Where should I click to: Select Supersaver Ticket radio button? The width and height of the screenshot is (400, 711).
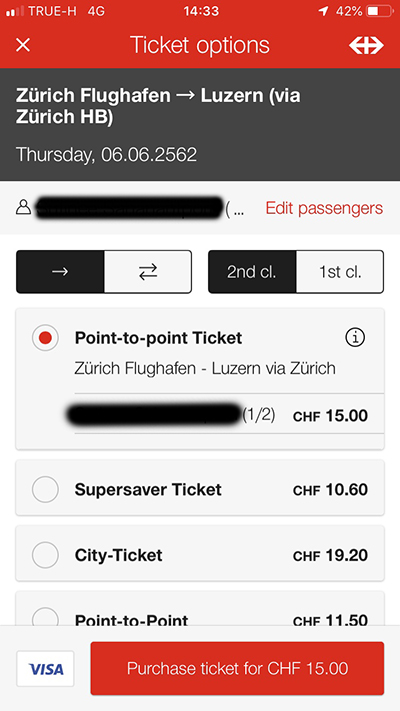(x=45, y=490)
